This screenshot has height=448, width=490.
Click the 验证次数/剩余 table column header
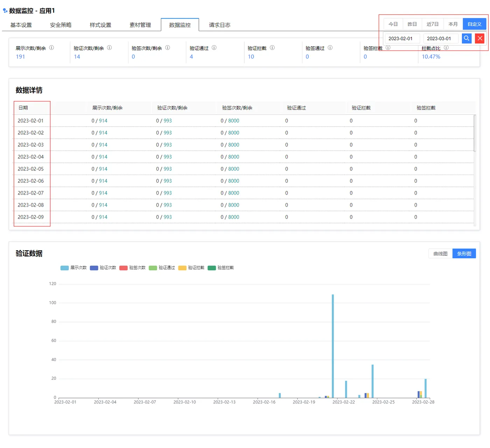pyautogui.click(x=172, y=108)
